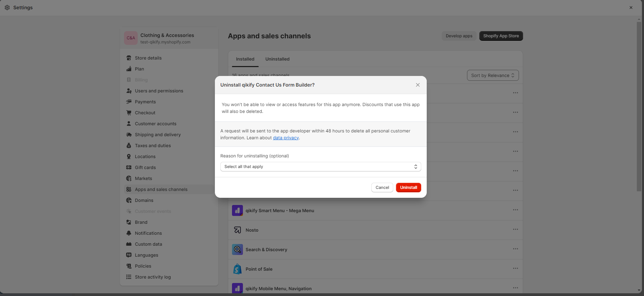
Task: Open the Nosto app row
Action: tap(375, 230)
